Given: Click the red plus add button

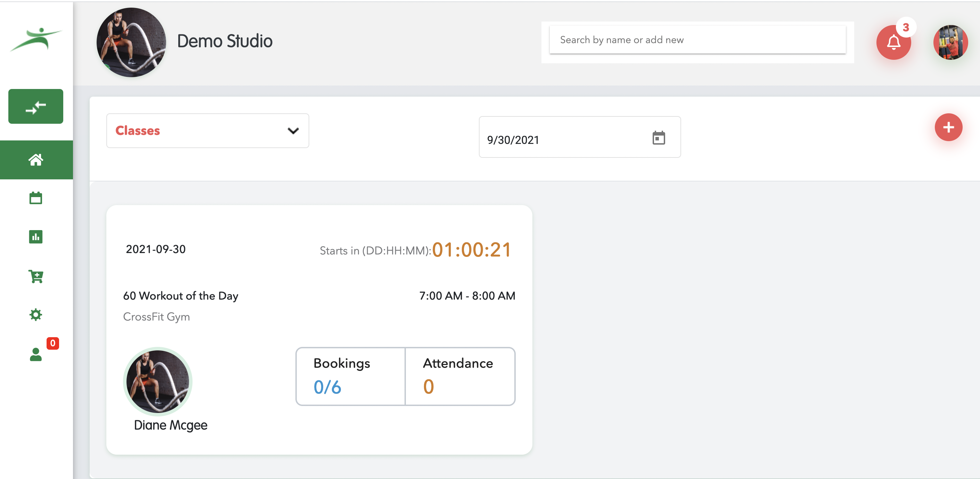Looking at the screenshot, I should pyautogui.click(x=948, y=128).
